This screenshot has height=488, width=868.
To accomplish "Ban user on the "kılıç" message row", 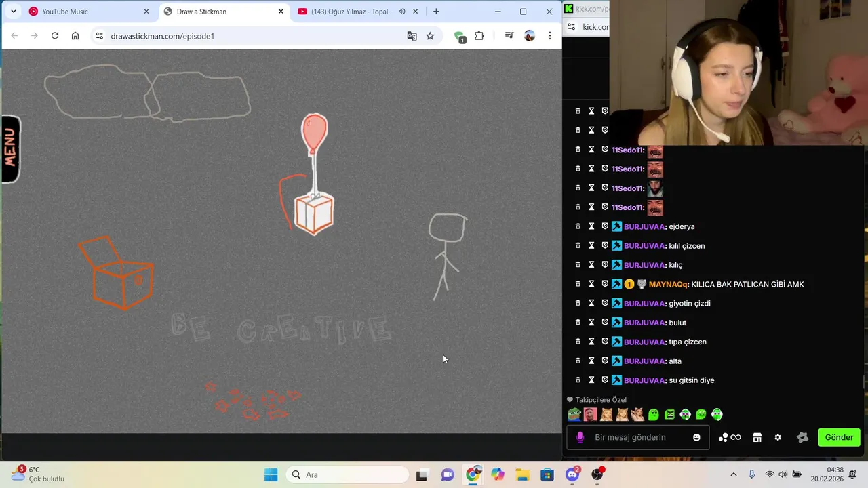I will 605,265.
